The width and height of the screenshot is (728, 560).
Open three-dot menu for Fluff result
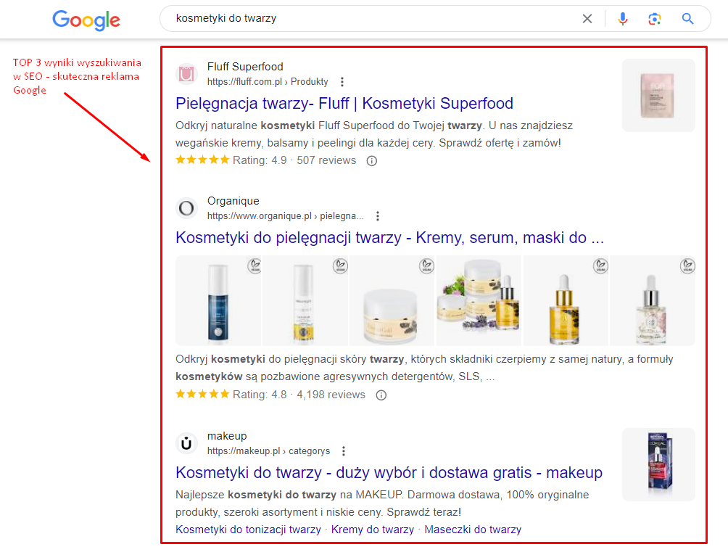(342, 82)
